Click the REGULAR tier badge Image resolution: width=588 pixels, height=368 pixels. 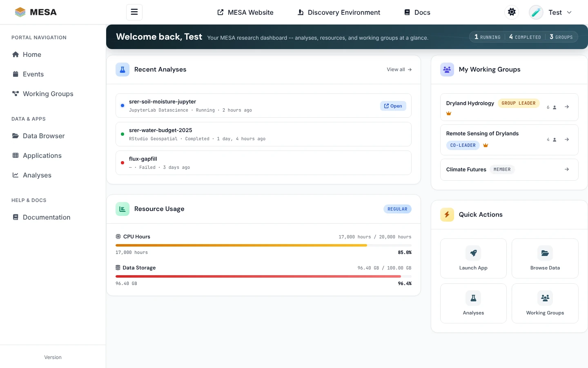[x=397, y=209]
